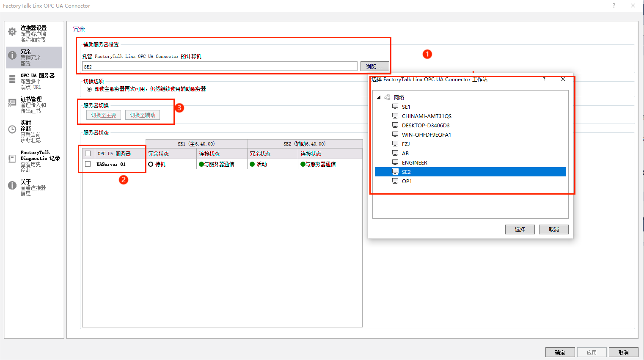Check the header checkbox next to OPC UA 服务器
Screen dimensions: 644x360
(x=88, y=154)
